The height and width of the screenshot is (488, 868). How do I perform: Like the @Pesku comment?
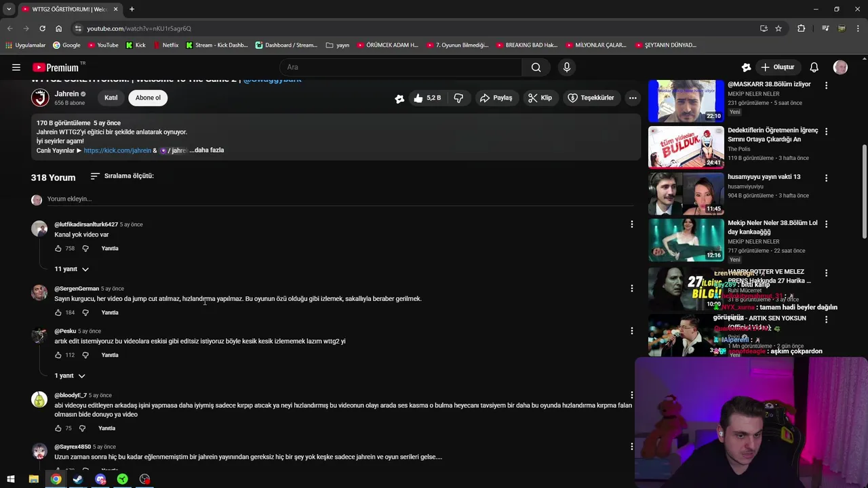click(x=58, y=355)
